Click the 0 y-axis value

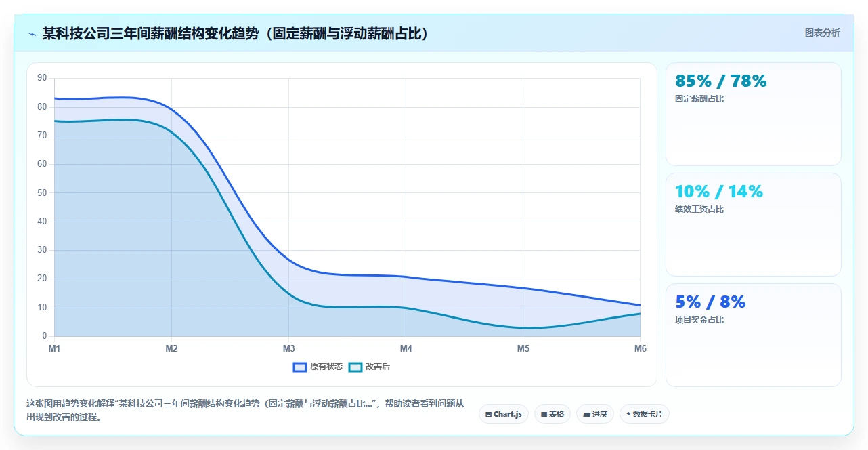tap(44, 335)
